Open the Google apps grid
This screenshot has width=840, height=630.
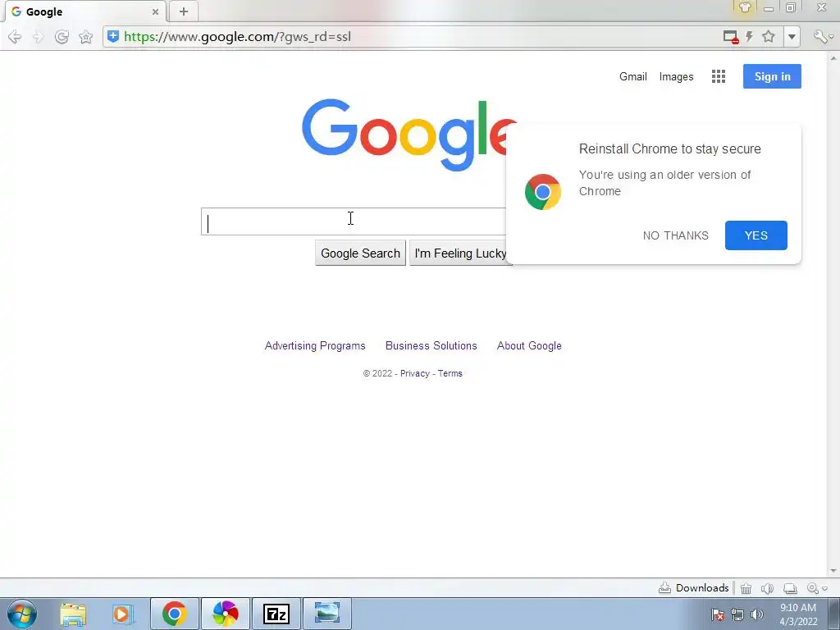pos(719,76)
